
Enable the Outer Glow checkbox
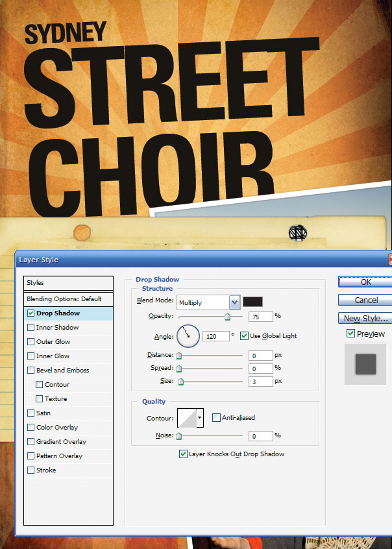[31, 342]
